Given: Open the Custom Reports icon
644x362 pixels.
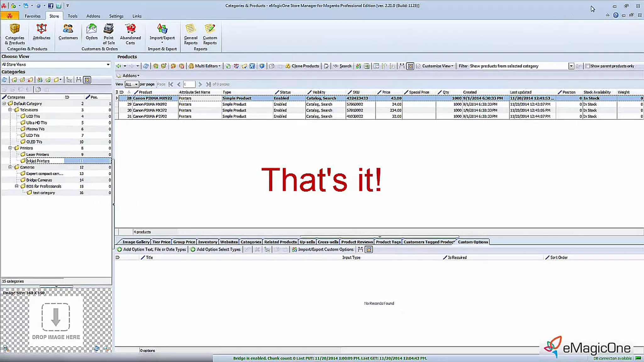Looking at the screenshot, I should 210,34.
